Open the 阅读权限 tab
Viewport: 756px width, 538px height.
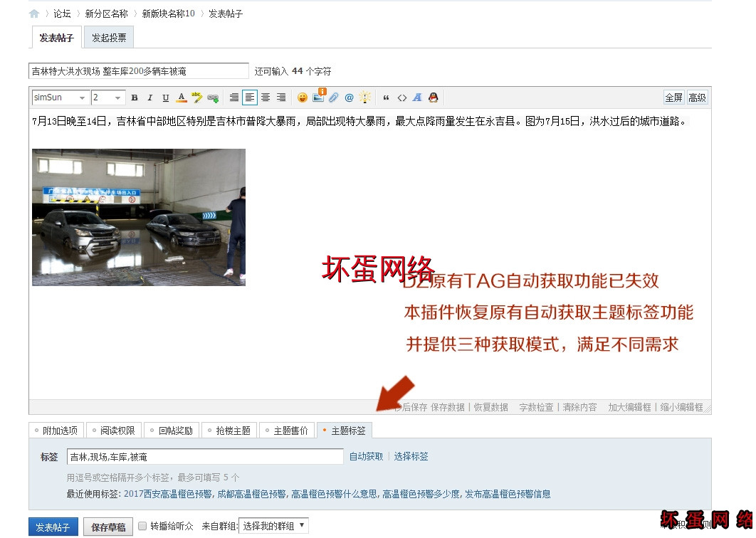pyautogui.click(x=114, y=431)
